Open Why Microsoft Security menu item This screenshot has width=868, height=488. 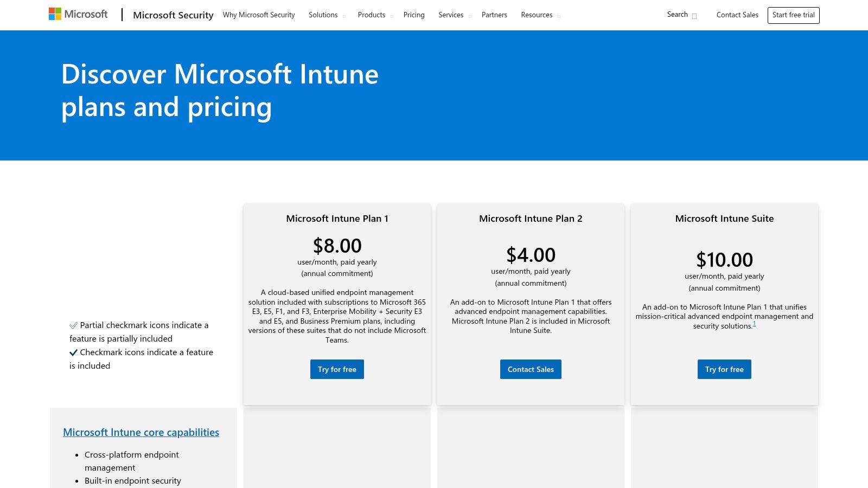click(259, 15)
